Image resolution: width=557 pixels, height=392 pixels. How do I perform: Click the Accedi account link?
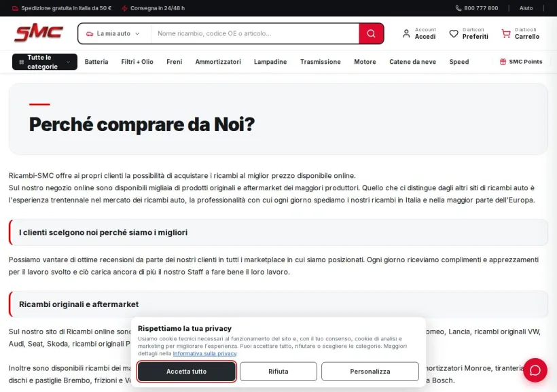[425, 37]
